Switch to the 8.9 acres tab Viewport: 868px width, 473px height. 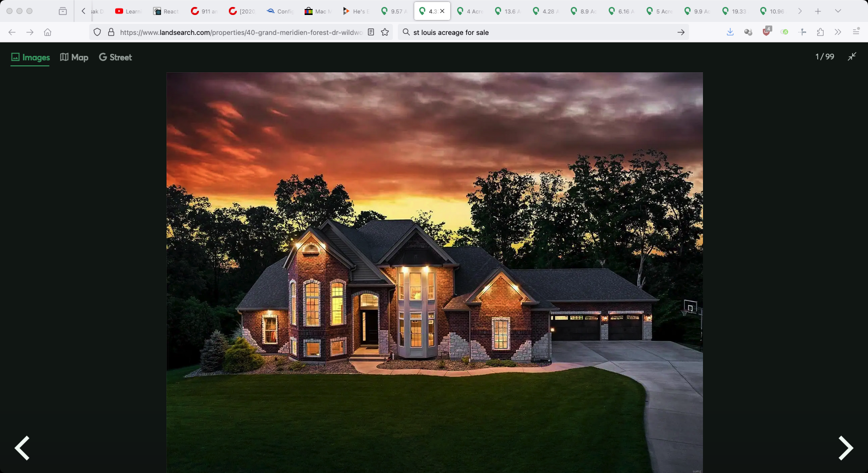click(583, 11)
